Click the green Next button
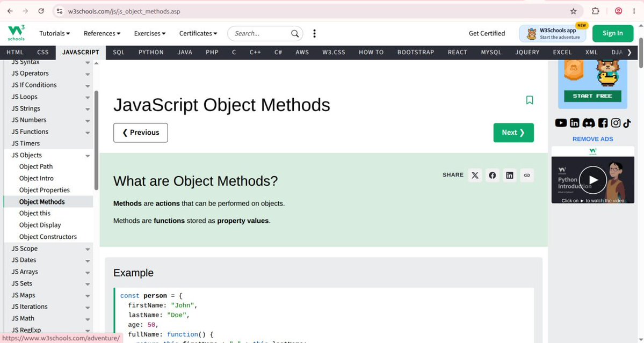Image resolution: width=644 pixels, height=343 pixels. click(x=513, y=133)
